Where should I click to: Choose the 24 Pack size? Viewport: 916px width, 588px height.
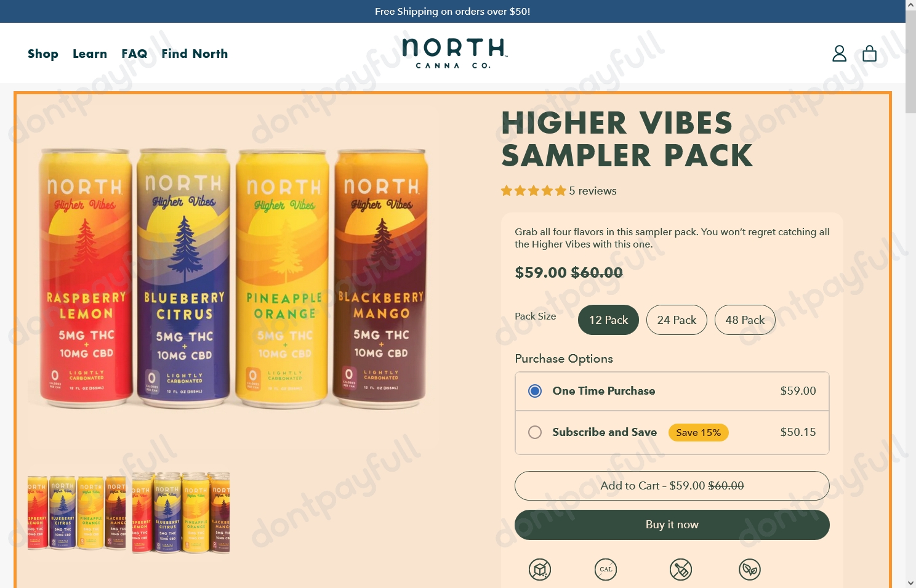click(x=677, y=320)
